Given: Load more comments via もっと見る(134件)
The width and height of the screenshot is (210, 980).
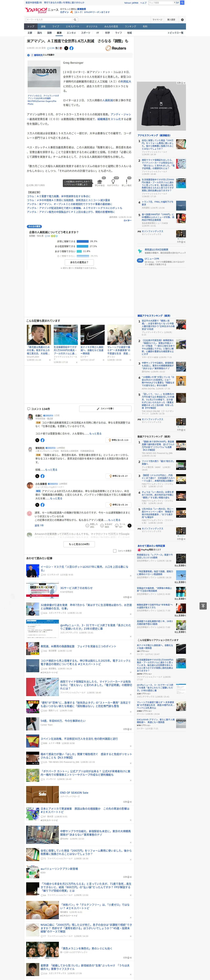Looking at the screenshot, I should [79, 544].
